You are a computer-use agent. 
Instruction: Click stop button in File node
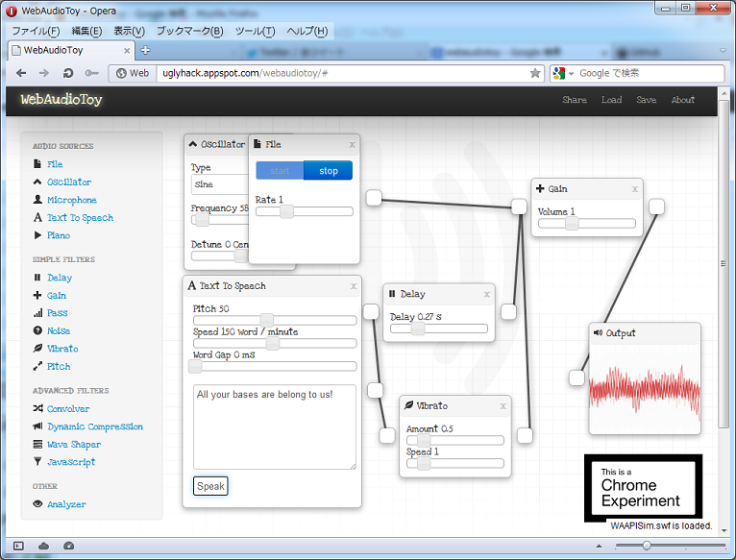328,170
